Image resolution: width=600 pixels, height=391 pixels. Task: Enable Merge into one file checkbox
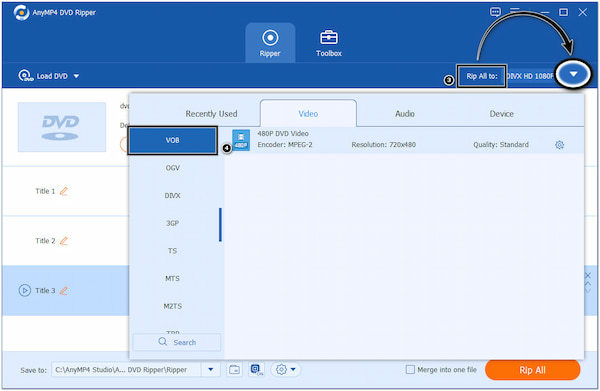click(x=410, y=370)
